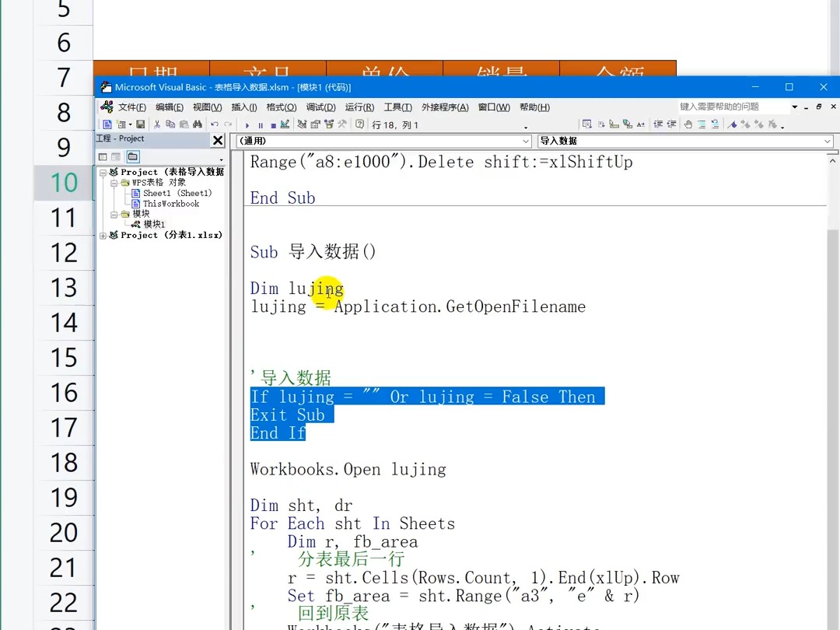The width and height of the screenshot is (840, 630).
Task: Restore the inner code window
Action: (x=819, y=107)
